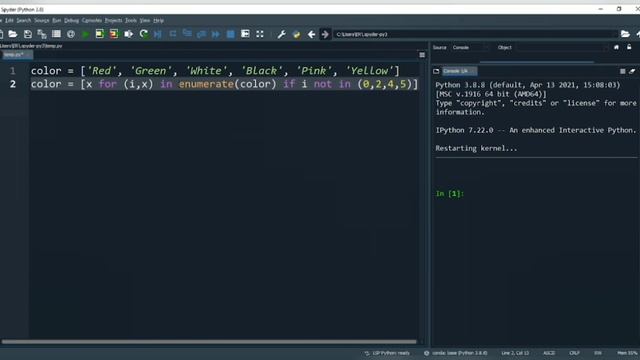Open the Source menu
This screenshot has height=360, width=640.
pos(42,20)
